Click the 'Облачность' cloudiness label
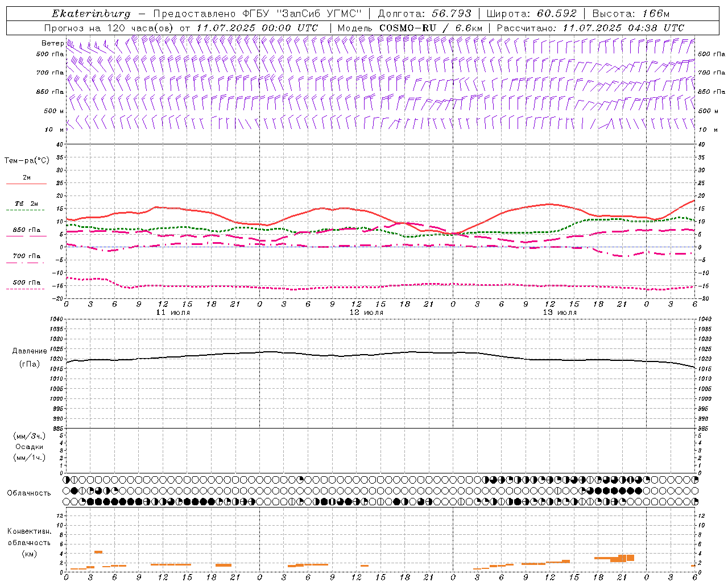Image resolution: width=728 pixels, height=582 pixels. point(29,493)
